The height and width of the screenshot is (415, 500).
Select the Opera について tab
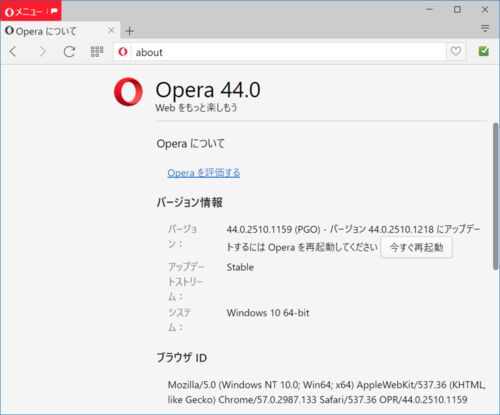(60, 31)
